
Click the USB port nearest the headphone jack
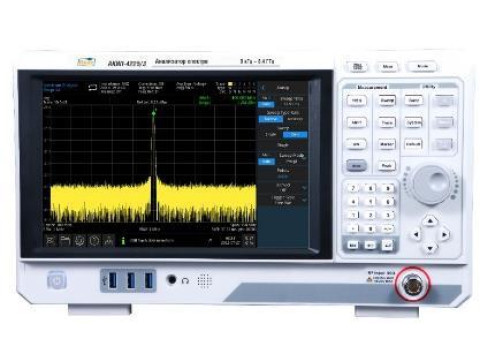point(149,280)
